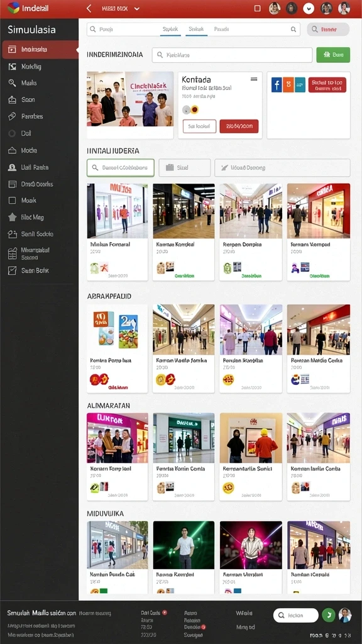Click the Mails magnifier icon in sidebar

click(13, 83)
